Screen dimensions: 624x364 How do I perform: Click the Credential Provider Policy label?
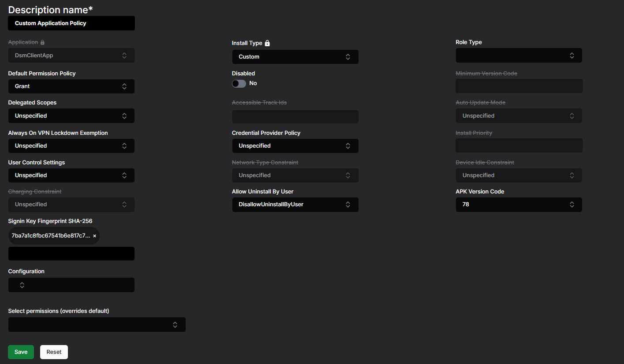[x=266, y=133]
